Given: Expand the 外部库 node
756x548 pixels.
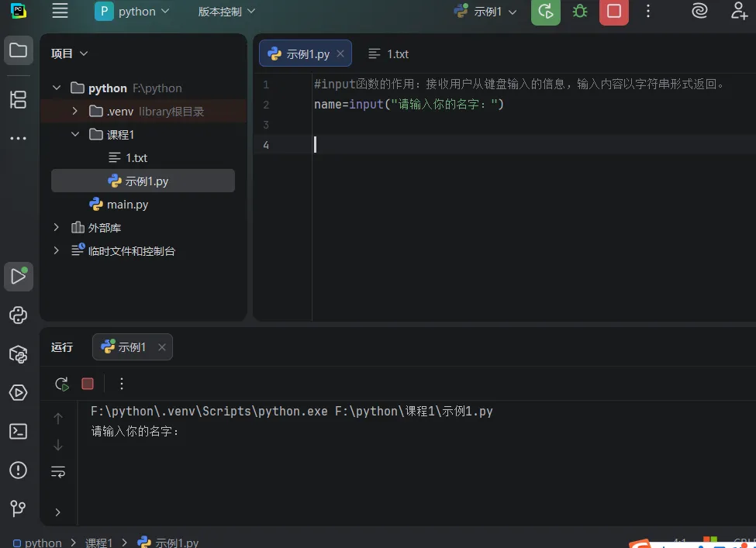Looking at the screenshot, I should click(x=57, y=227).
